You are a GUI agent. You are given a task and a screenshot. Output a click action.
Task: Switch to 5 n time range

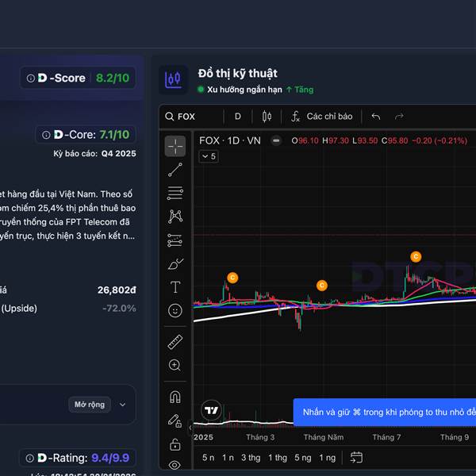pos(208,458)
